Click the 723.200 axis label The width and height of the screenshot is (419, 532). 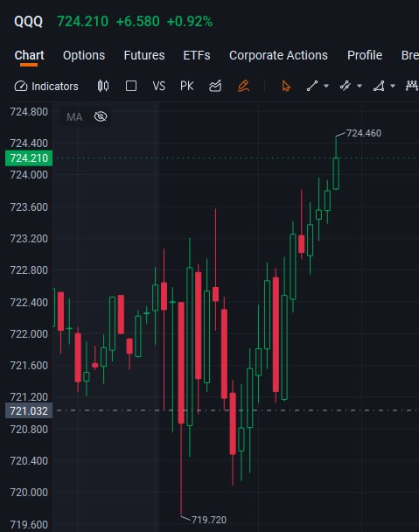(29, 239)
